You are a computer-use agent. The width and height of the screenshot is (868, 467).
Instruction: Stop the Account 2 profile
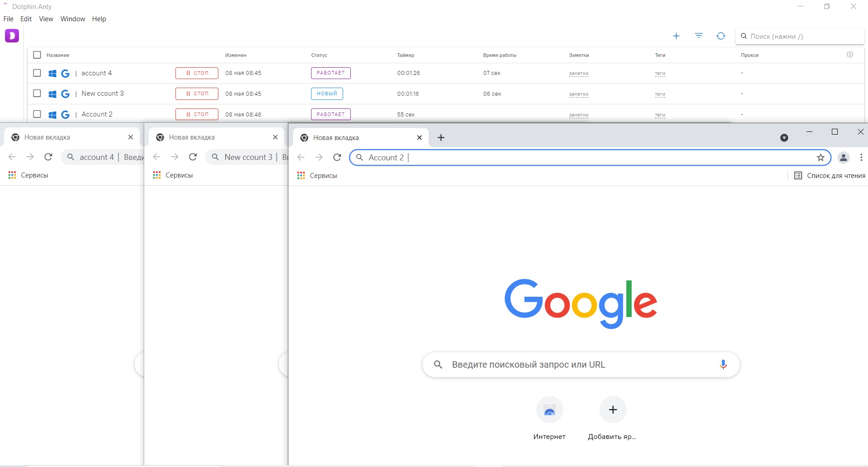pos(197,115)
